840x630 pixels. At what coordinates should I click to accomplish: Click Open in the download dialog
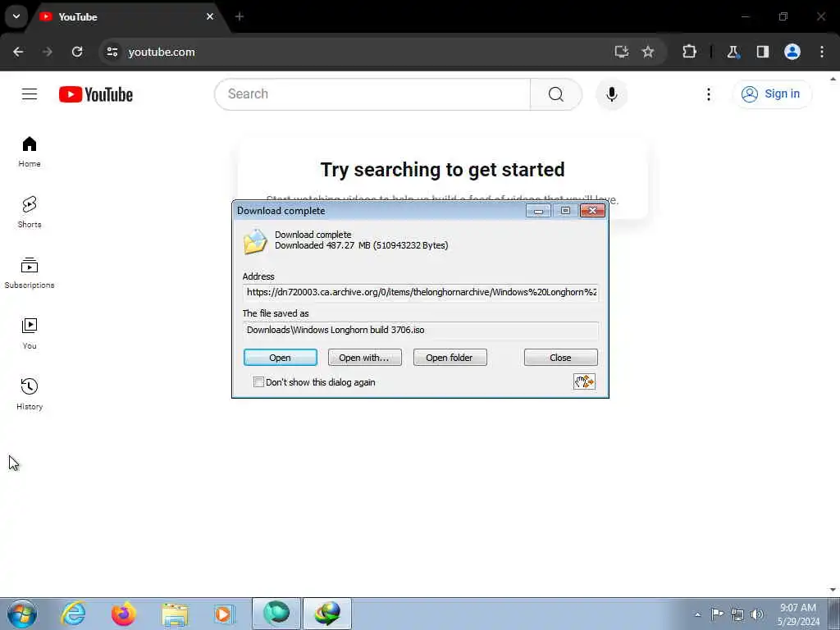coord(281,358)
